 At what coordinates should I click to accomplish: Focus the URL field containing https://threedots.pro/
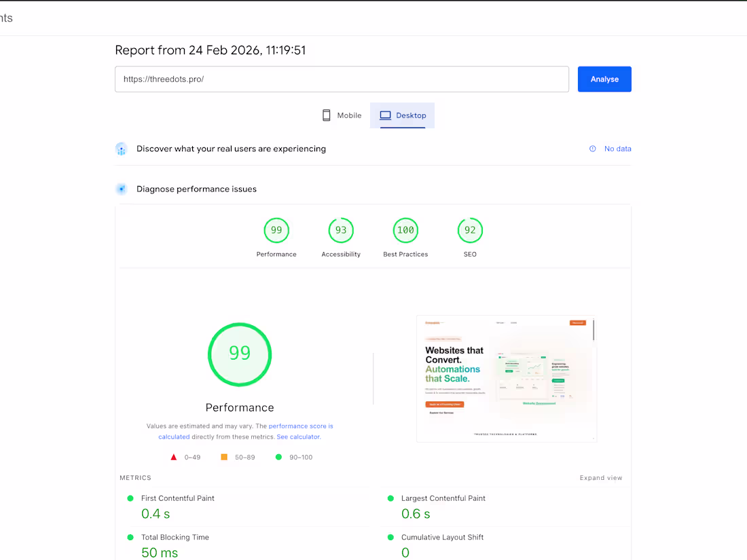(x=342, y=79)
